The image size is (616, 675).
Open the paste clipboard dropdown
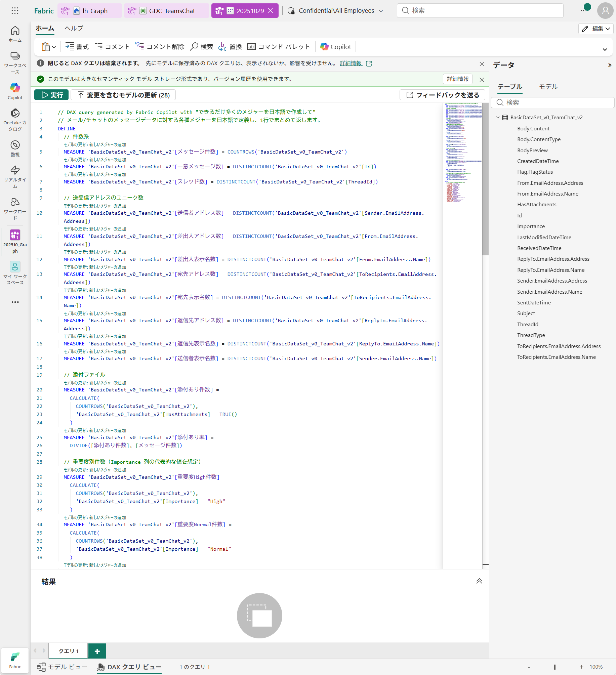pos(49,47)
